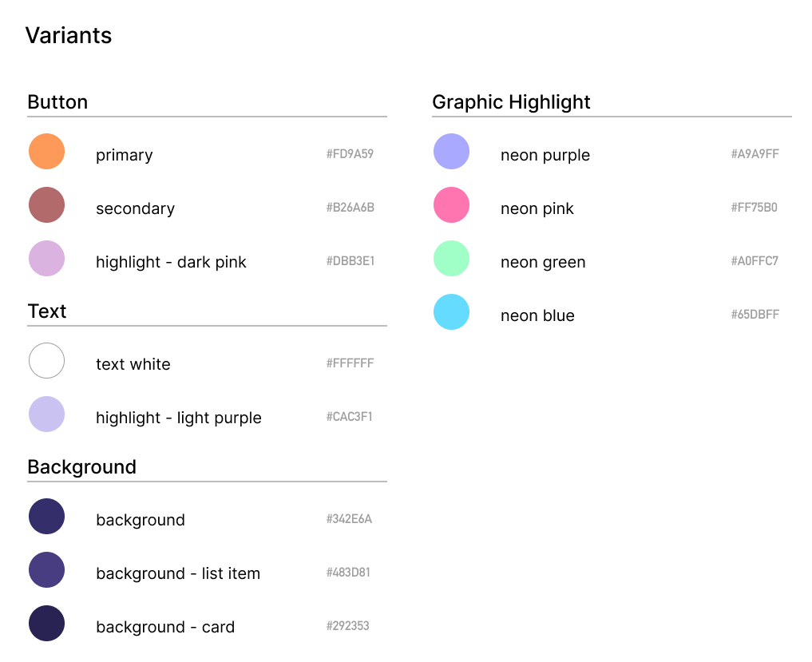Select the #B26A6B hex value
The width and height of the screenshot is (812, 662).
[x=350, y=208]
